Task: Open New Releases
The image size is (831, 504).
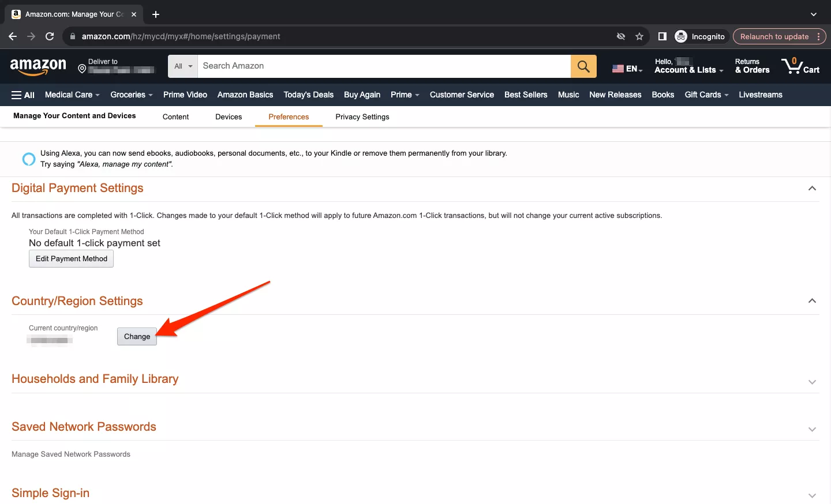Action: (x=615, y=95)
